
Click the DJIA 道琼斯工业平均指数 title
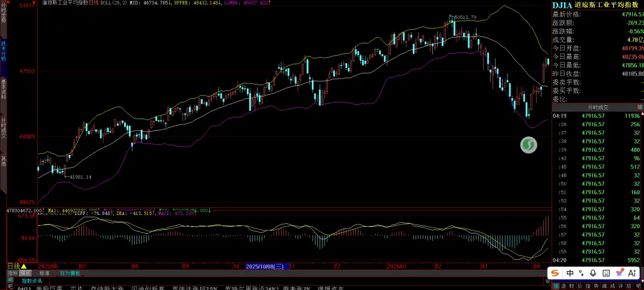[x=597, y=5]
